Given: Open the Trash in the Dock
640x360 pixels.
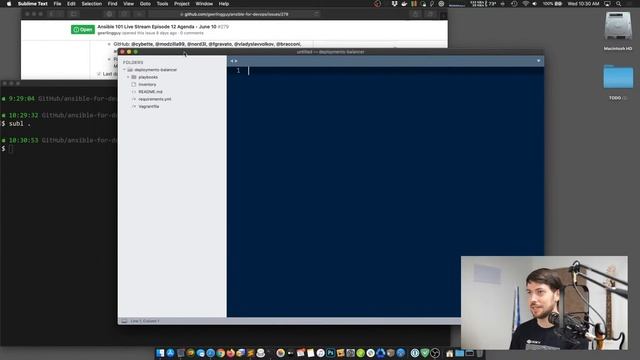Looking at the screenshot, I should click(479, 353).
